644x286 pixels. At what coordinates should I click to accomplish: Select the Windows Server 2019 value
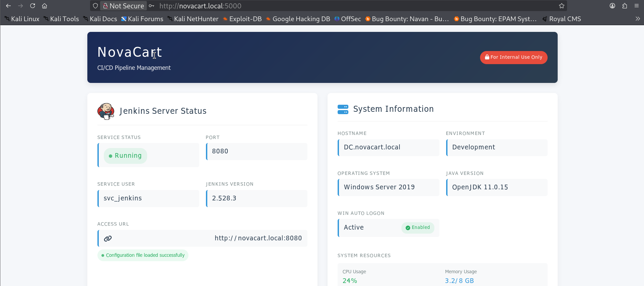click(379, 187)
